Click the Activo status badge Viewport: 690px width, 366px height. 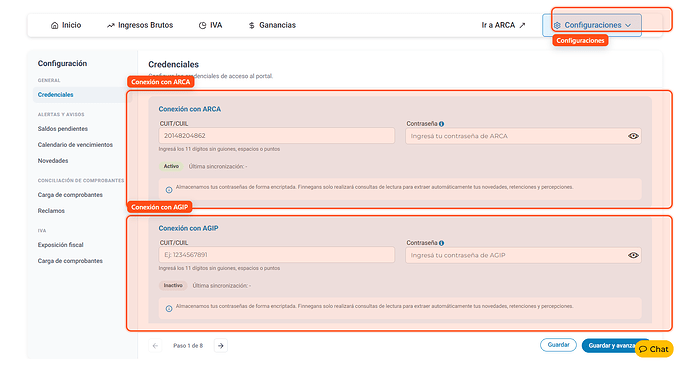coord(171,166)
